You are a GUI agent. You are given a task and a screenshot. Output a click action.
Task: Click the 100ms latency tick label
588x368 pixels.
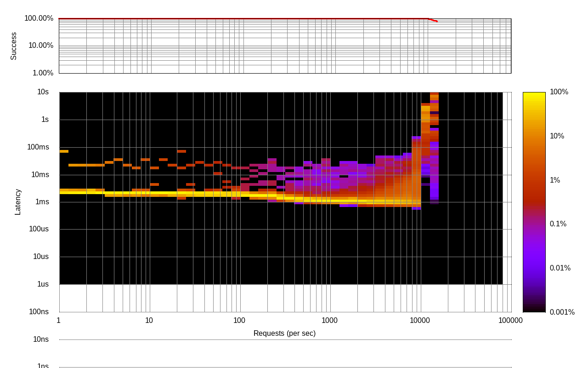click(x=38, y=147)
